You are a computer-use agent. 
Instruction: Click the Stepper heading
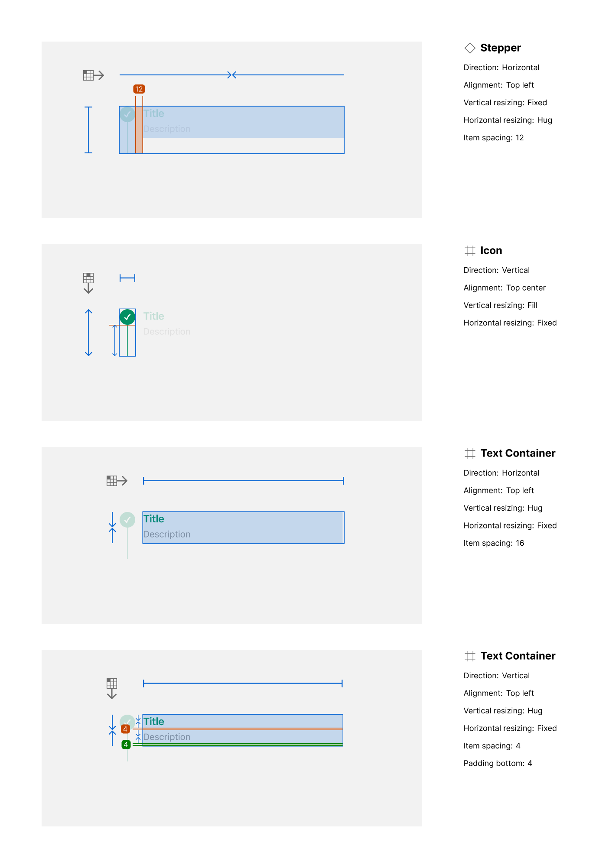[500, 48]
